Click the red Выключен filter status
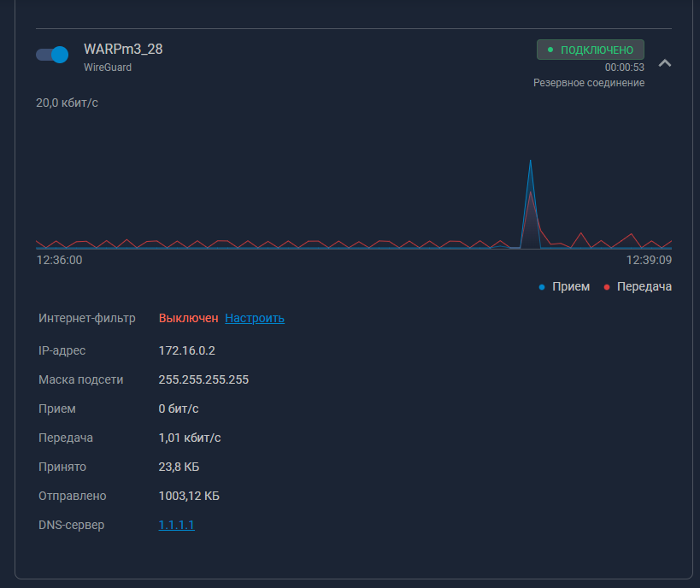700x588 pixels. pos(188,318)
